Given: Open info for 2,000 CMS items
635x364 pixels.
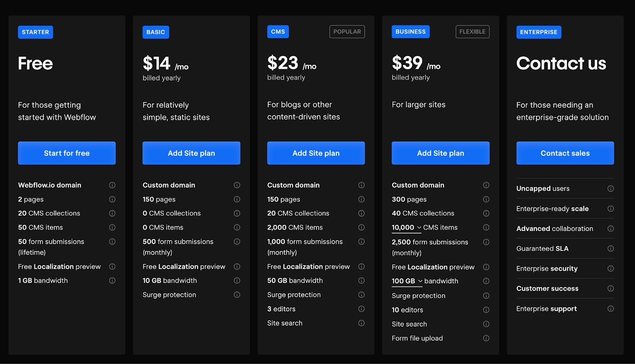Looking at the screenshot, I should tap(362, 227).
